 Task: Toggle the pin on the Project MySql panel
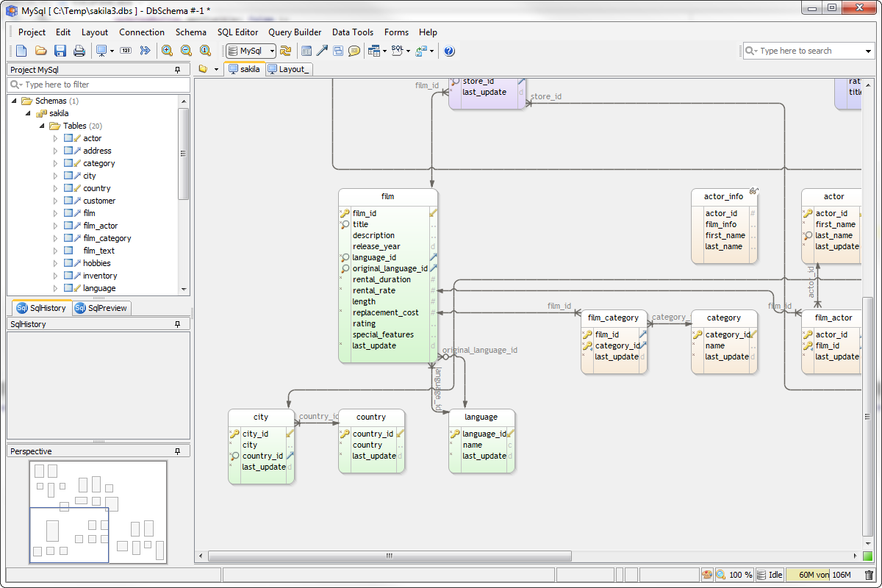click(x=177, y=70)
